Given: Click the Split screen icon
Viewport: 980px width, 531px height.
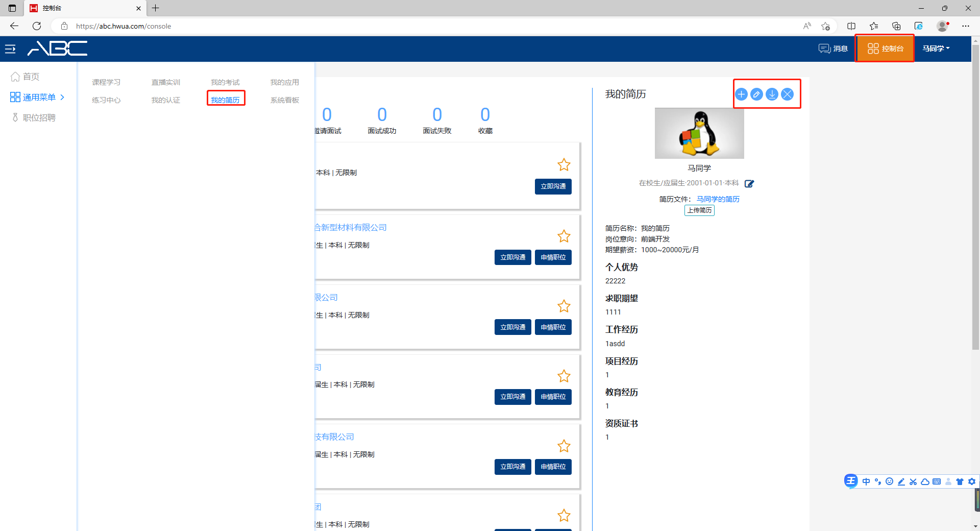Looking at the screenshot, I should (x=851, y=26).
